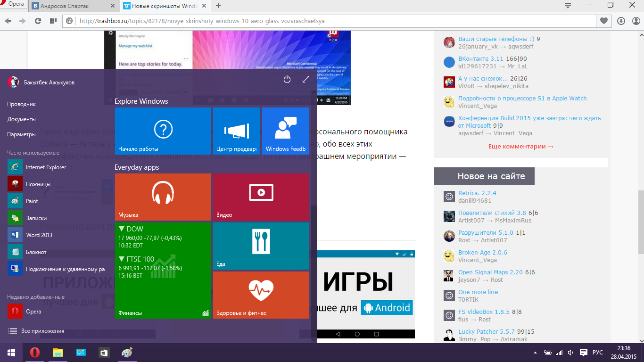Bookmark page with the heart icon
Viewport: 644px width, 362px height.
pos(603,21)
